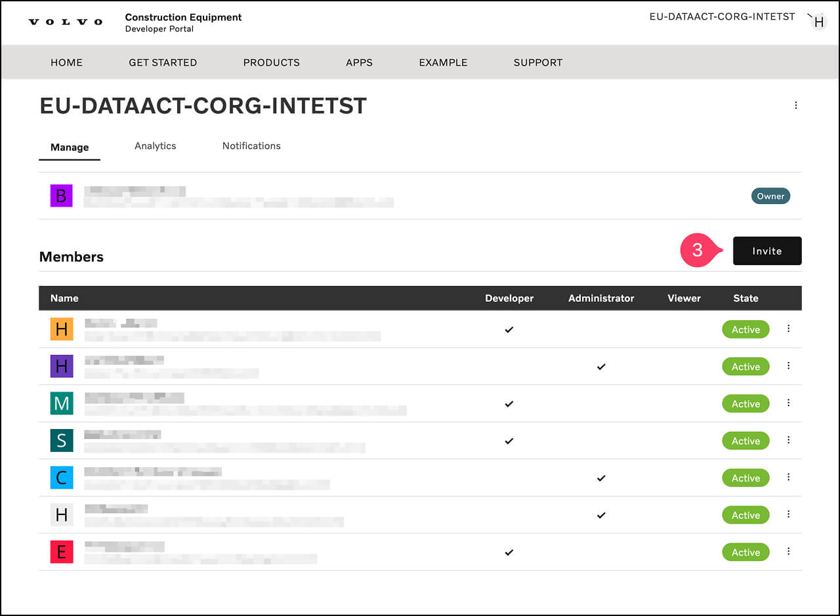Open the PRODUCTS navigation menu
Viewport: 840px width, 616px height.
[271, 62]
